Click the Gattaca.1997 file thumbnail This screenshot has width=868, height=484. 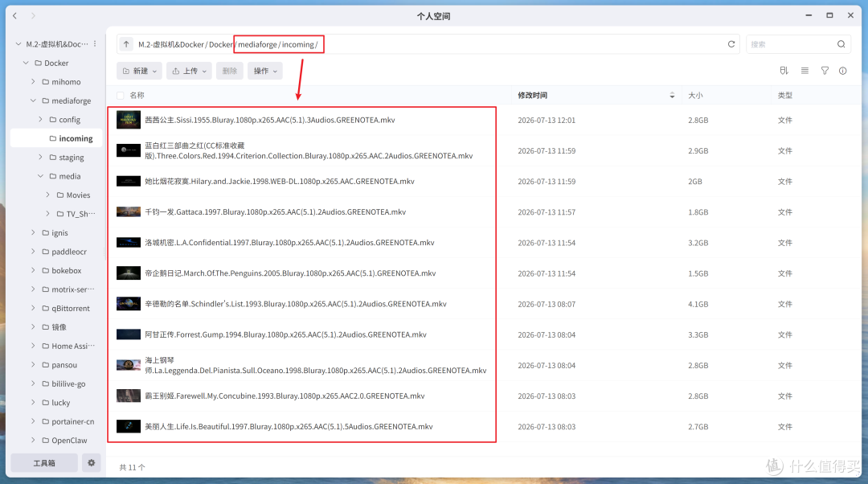129,212
